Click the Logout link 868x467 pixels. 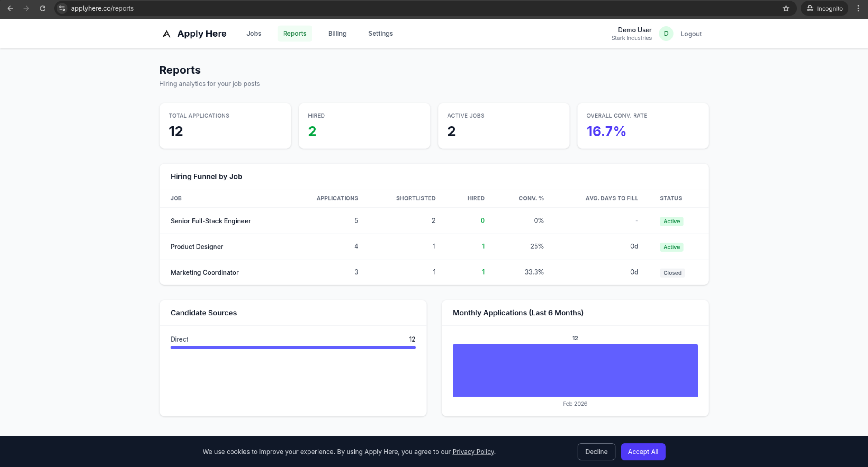(x=691, y=34)
